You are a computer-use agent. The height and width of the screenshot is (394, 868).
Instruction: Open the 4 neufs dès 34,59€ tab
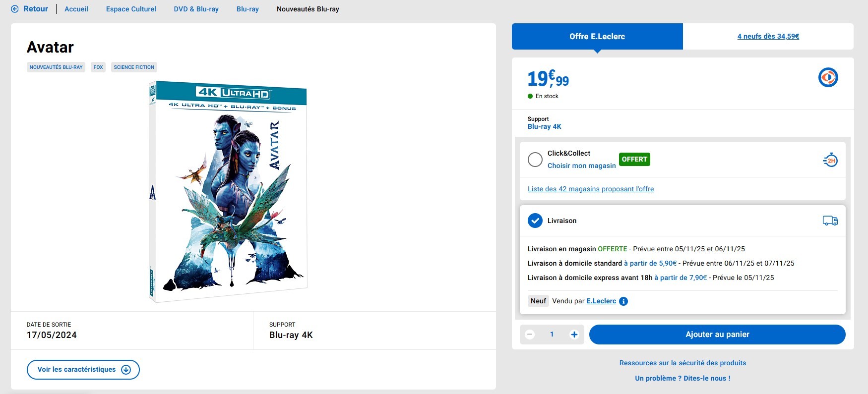pyautogui.click(x=768, y=36)
